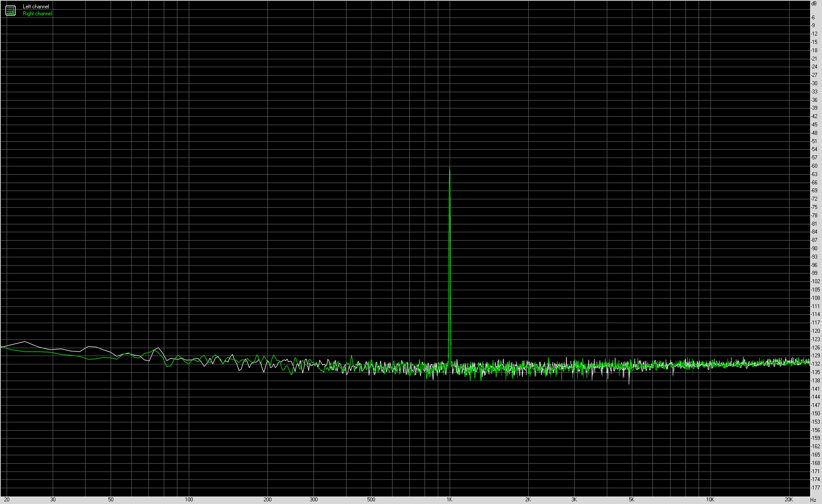Screen dimensions: 822x504
Task: Click the '1K' frequency axis label
Action: pos(450,500)
